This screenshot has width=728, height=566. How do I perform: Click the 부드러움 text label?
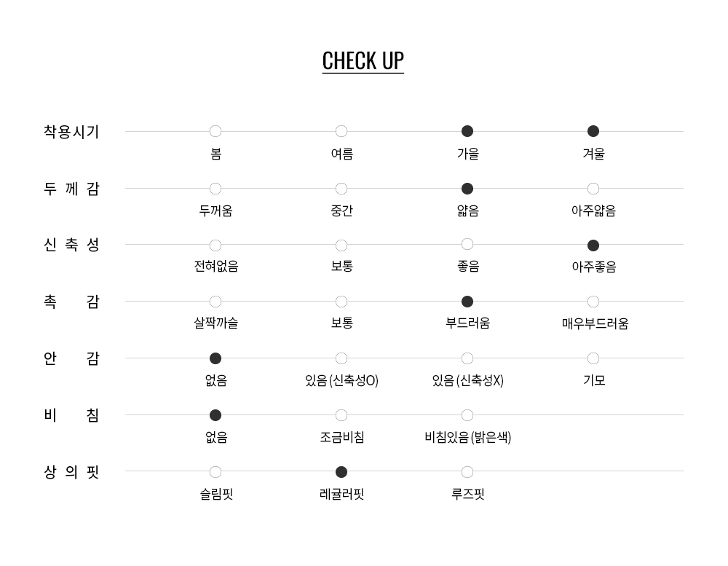[467, 323]
